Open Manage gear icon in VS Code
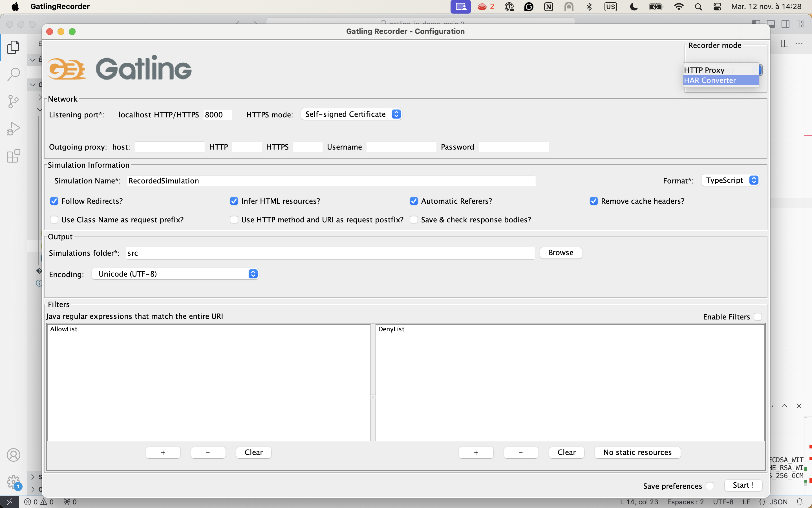Viewport: 812px width, 508px height. [x=14, y=483]
